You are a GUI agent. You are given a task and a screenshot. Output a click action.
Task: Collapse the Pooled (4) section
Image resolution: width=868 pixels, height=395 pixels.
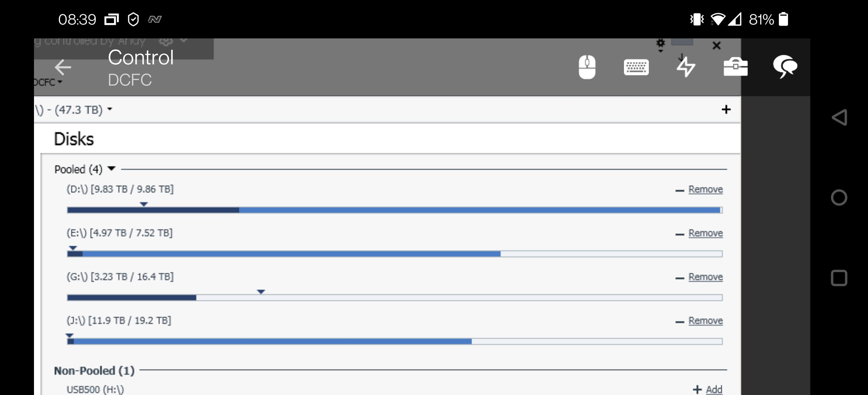[x=111, y=169]
